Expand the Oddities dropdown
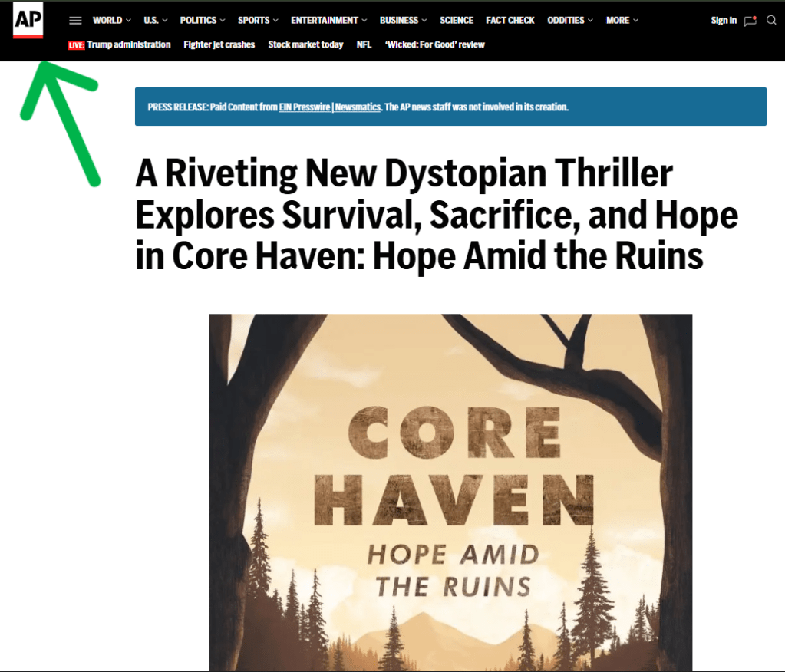This screenshot has width=785, height=672. click(570, 21)
